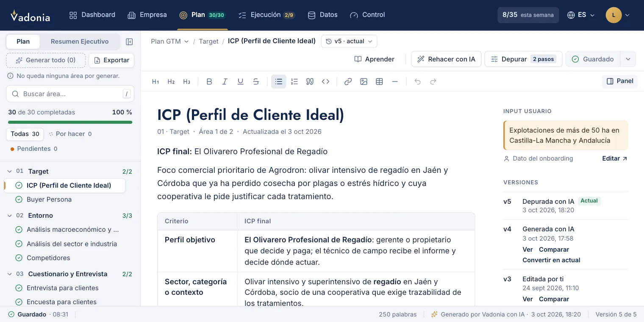Insert a code block
The image size is (644, 322).
pyautogui.click(x=325, y=82)
